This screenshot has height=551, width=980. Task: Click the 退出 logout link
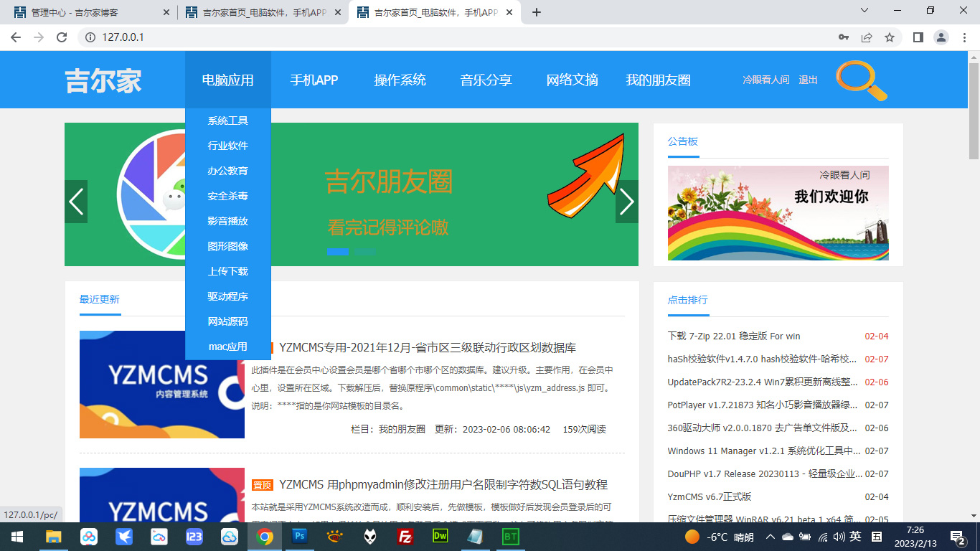pos(808,80)
